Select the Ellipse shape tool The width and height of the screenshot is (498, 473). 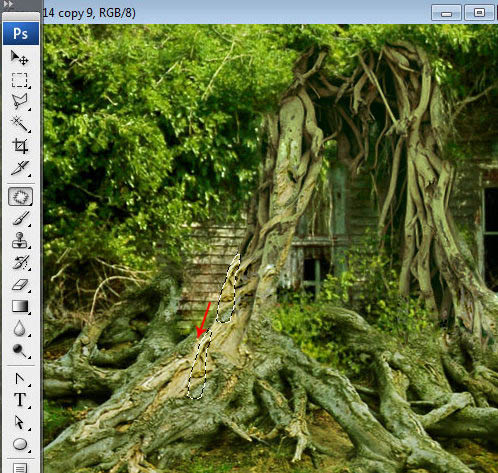point(20,444)
